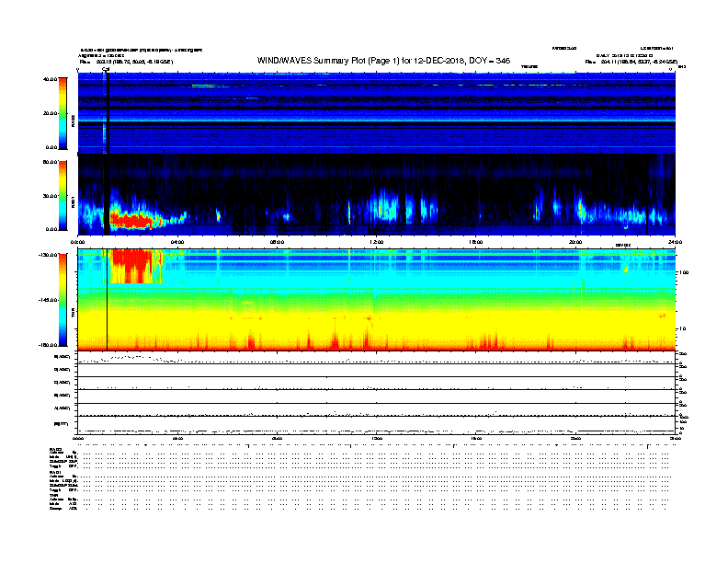Screen dimensions: 728x563
Task: Click the 20:00 tick label under the line-plot panels
Action: tap(575, 439)
